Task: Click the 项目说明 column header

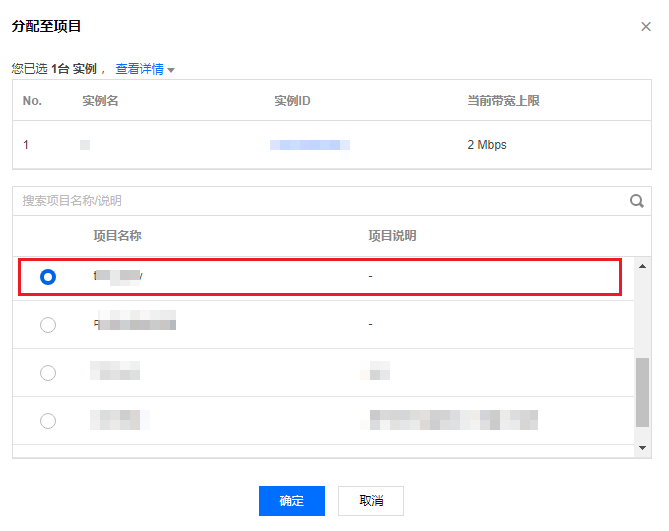Action: (x=392, y=235)
